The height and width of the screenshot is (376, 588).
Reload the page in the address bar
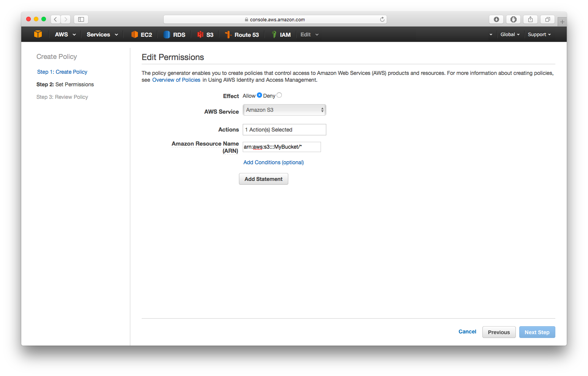tap(382, 19)
